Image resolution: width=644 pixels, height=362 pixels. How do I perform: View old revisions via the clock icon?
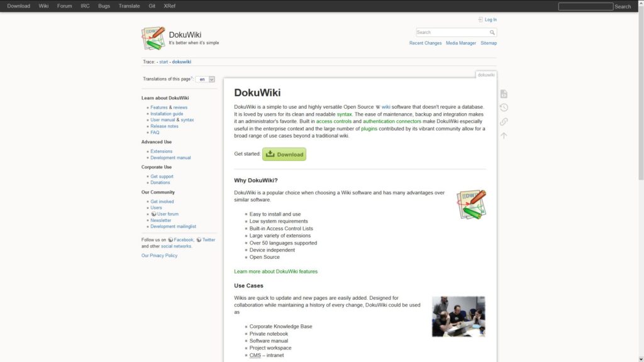503,107
